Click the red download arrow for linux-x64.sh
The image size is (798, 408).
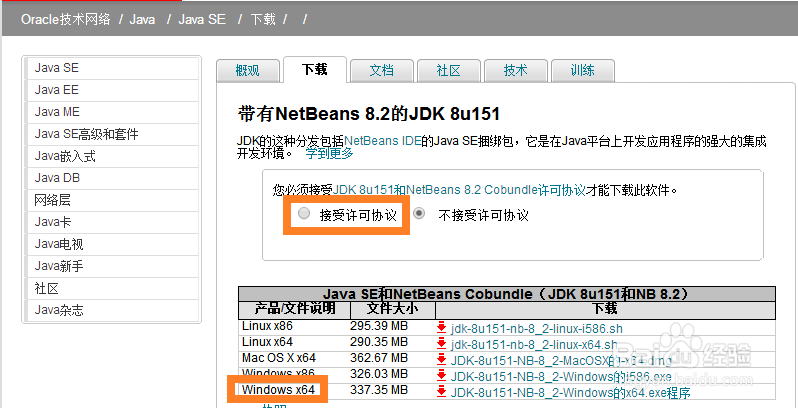click(442, 344)
